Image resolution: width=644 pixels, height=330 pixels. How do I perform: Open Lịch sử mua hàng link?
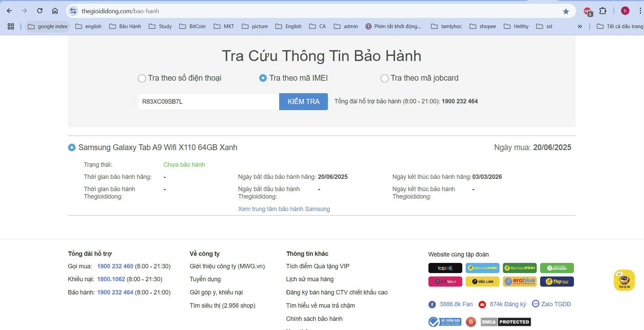pos(310,279)
